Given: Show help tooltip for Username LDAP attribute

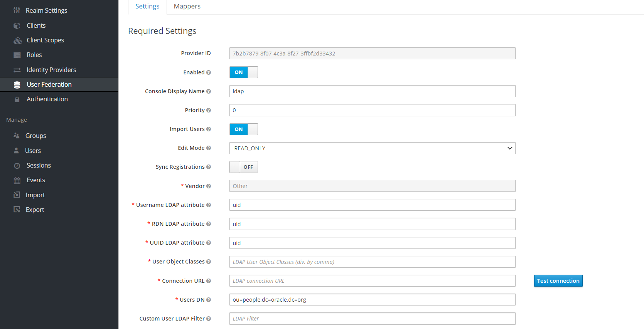Looking at the screenshot, I should pos(209,205).
